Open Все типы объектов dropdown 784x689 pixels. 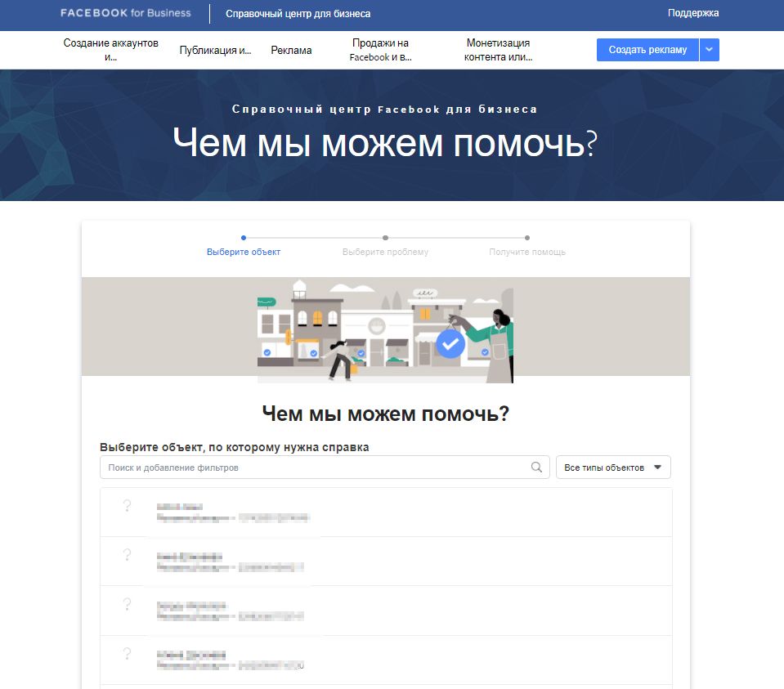pyautogui.click(x=613, y=467)
